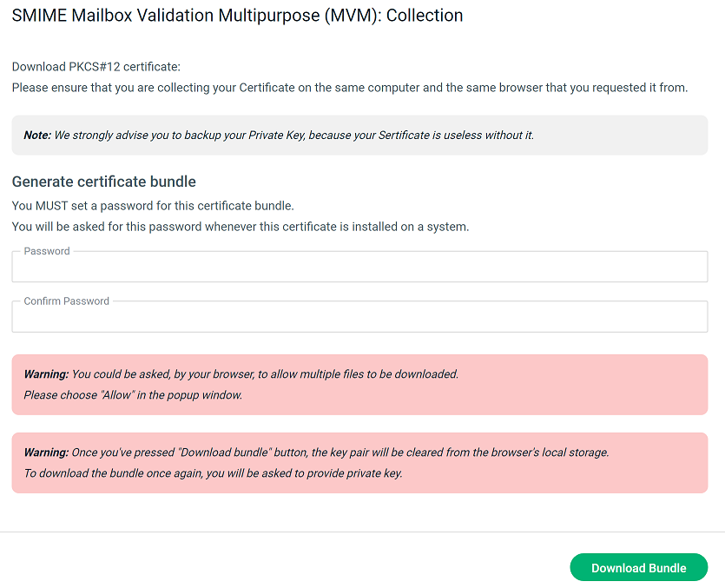The height and width of the screenshot is (588, 725).
Task: Click the 'Please choose Allow in the popup' line
Action: tap(133, 395)
